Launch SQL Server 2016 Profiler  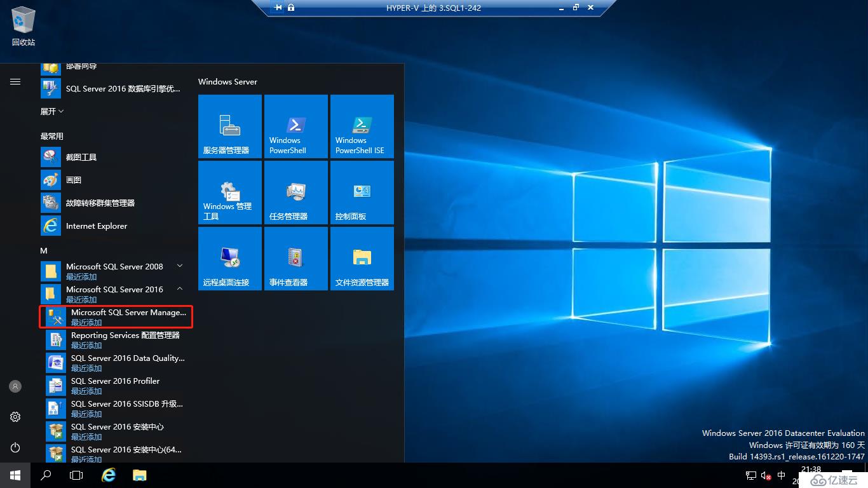click(116, 386)
